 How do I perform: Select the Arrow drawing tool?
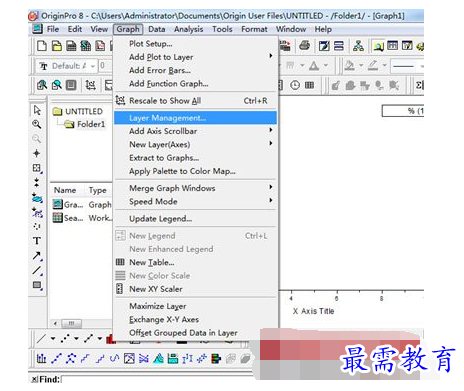pyautogui.click(x=37, y=256)
